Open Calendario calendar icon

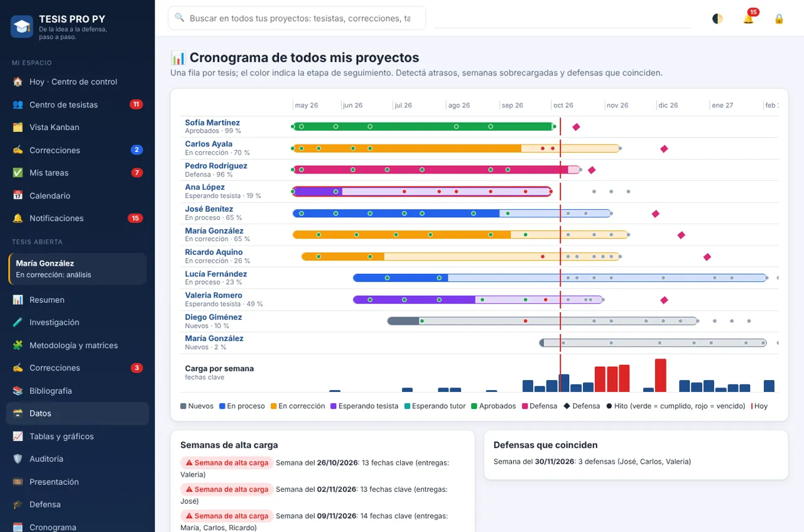point(18,196)
